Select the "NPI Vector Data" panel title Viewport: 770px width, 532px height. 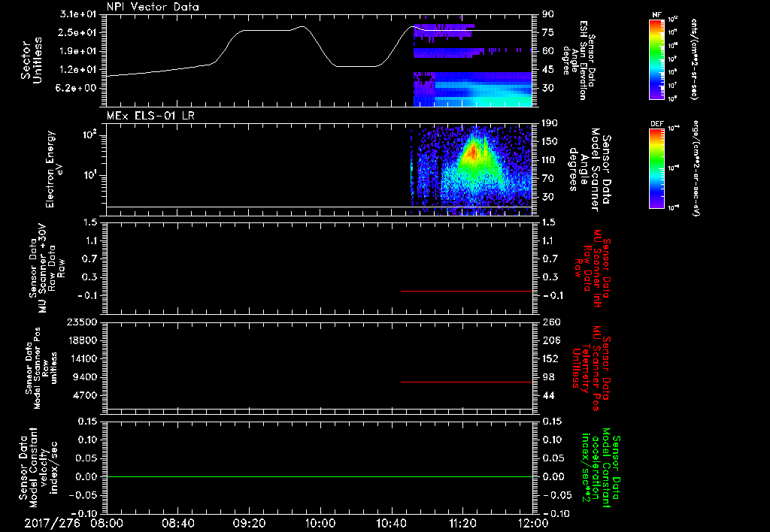[153, 7]
